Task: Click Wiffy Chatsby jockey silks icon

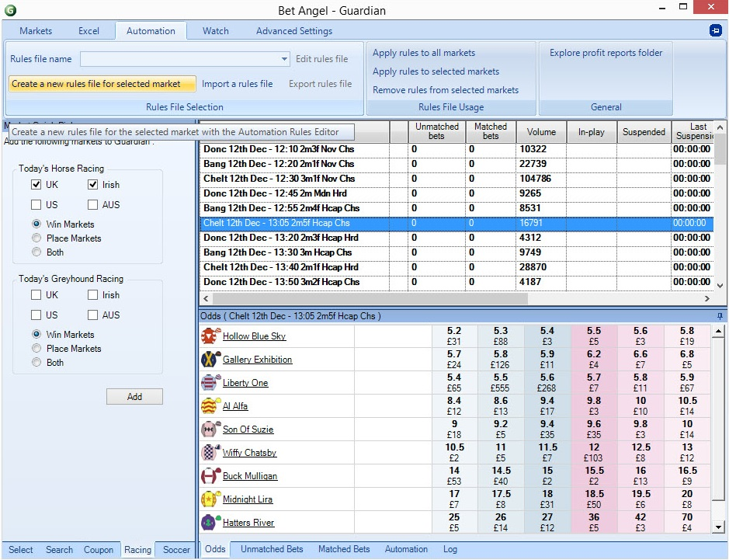Action: [210, 452]
